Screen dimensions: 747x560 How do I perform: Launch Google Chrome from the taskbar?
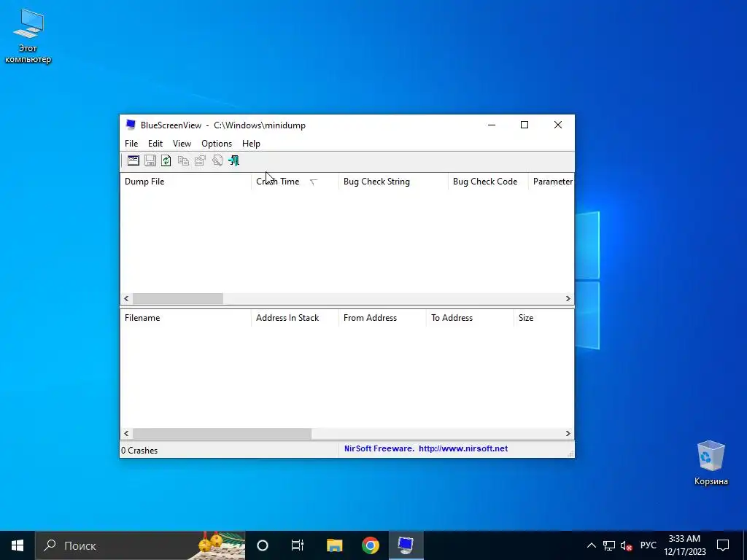[x=370, y=545]
